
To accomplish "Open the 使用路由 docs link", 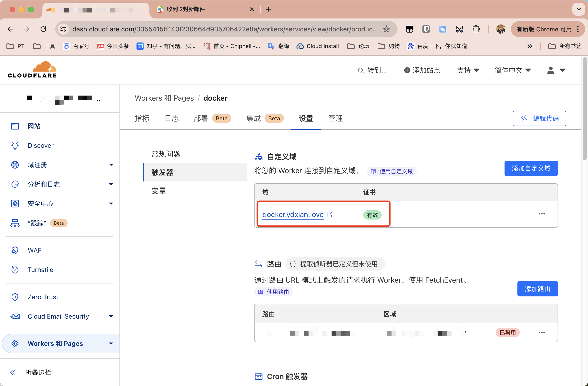I will point(273,292).
